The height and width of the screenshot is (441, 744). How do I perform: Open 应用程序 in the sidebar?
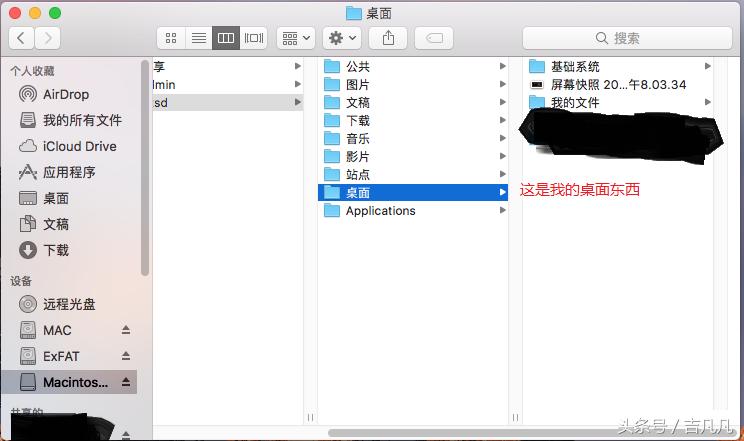[x=69, y=172]
